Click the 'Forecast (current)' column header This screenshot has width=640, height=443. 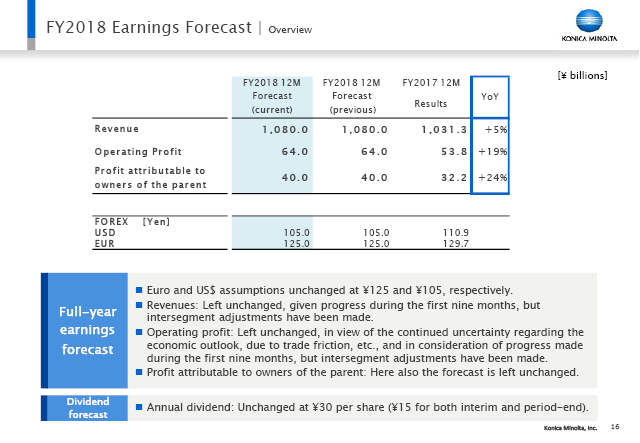272,96
